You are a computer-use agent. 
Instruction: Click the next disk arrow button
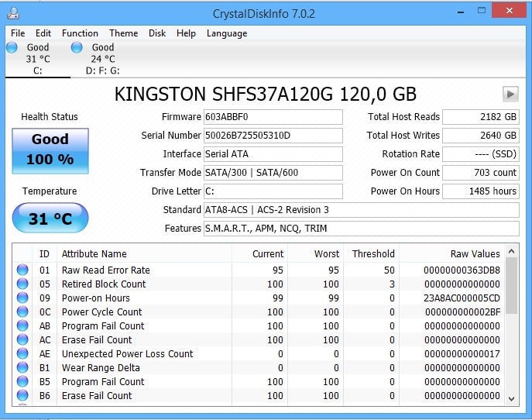[510, 94]
